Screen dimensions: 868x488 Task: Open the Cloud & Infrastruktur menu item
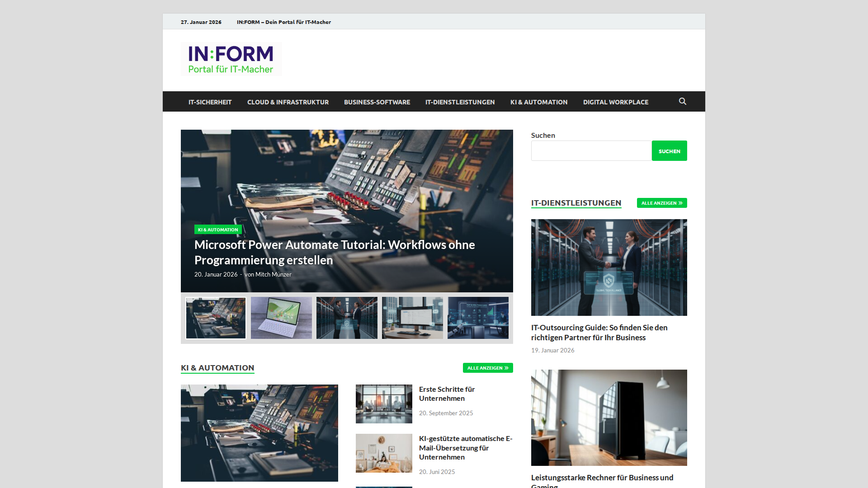pos(288,102)
